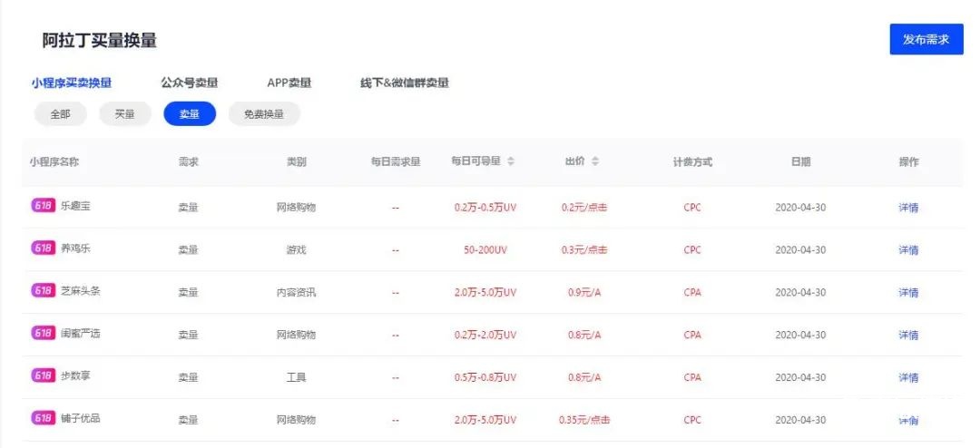Open 详情 for 乐趣宝

(908, 207)
